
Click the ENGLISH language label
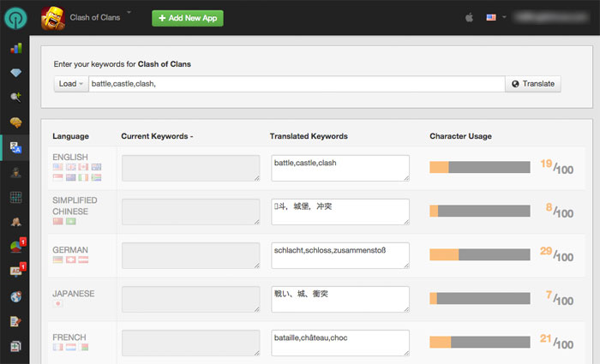pyautogui.click(x=70, y=157)
